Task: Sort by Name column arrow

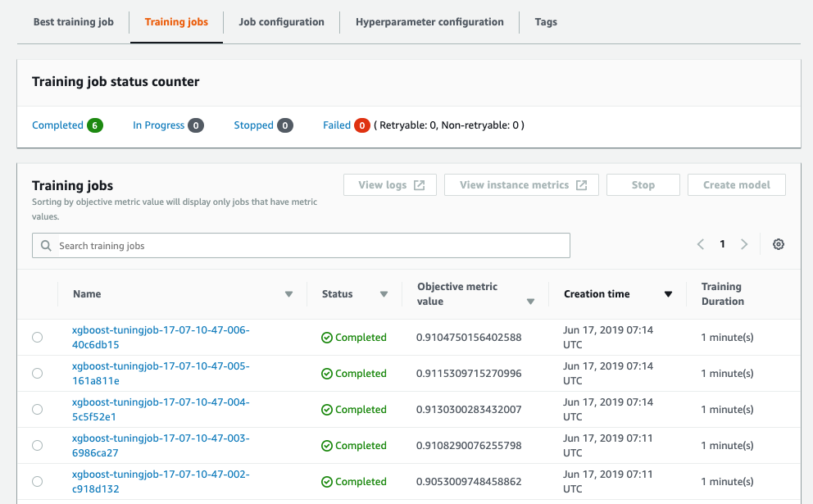Action: click(288, 294)
